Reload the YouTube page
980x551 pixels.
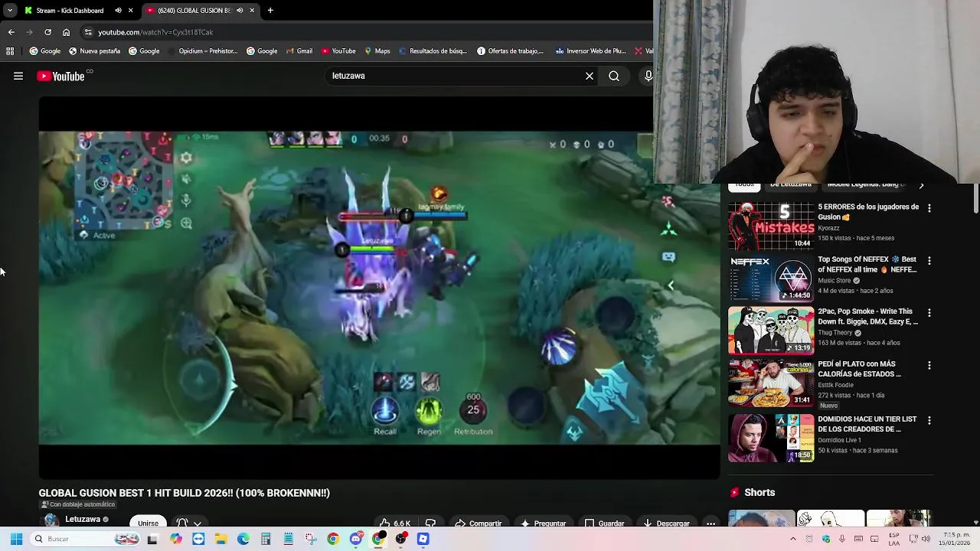47,32
